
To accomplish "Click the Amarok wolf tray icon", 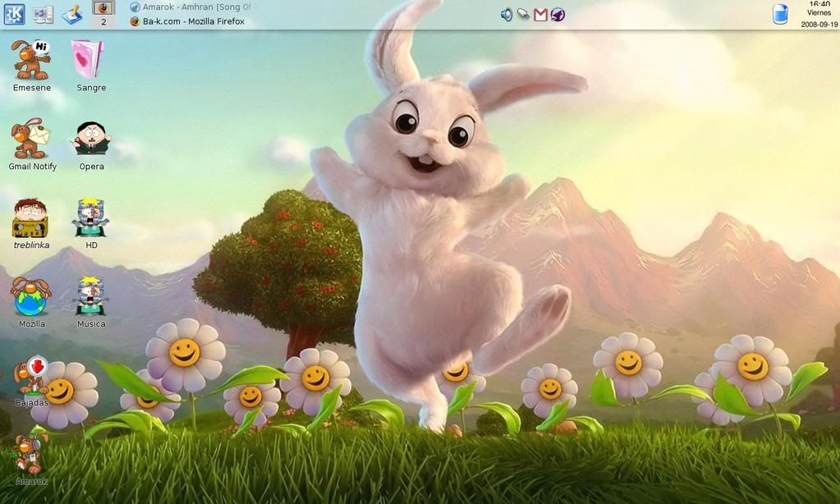I will [x=558, y=15].
